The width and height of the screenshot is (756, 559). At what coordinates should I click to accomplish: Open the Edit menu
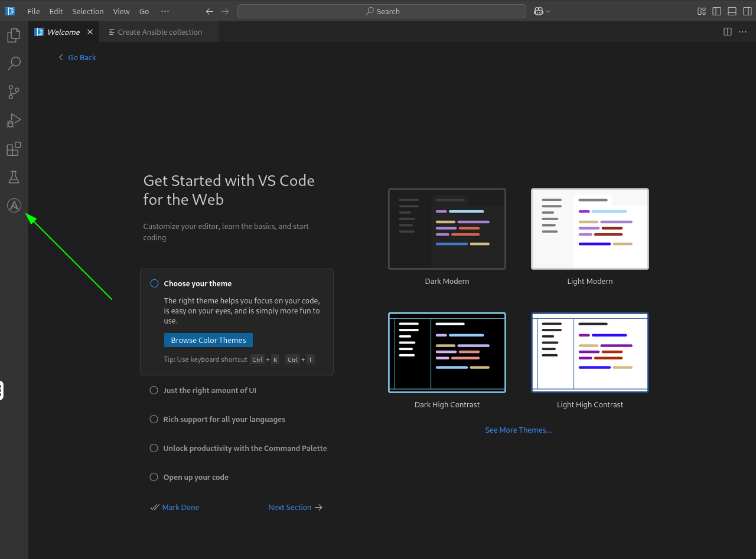(x=56, y=11)
